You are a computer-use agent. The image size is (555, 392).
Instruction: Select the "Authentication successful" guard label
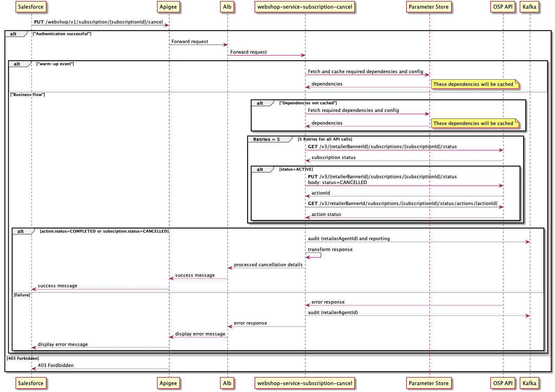tap(62, 34)
